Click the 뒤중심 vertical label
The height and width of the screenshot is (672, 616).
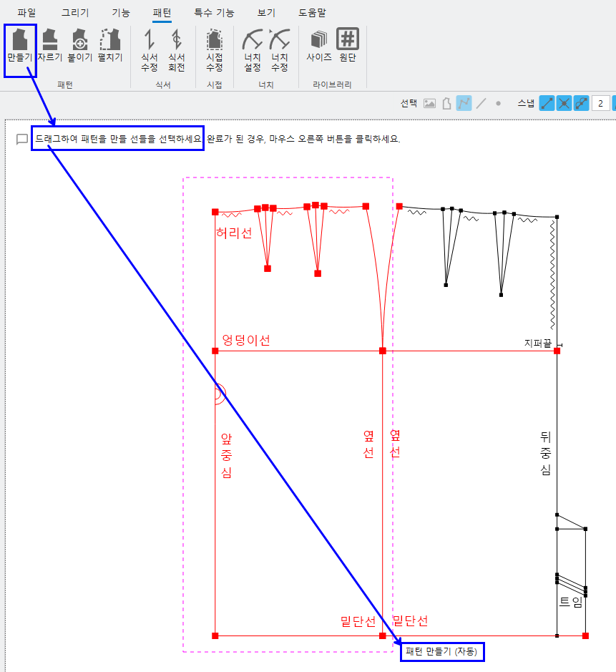click(x=545, y=453)
